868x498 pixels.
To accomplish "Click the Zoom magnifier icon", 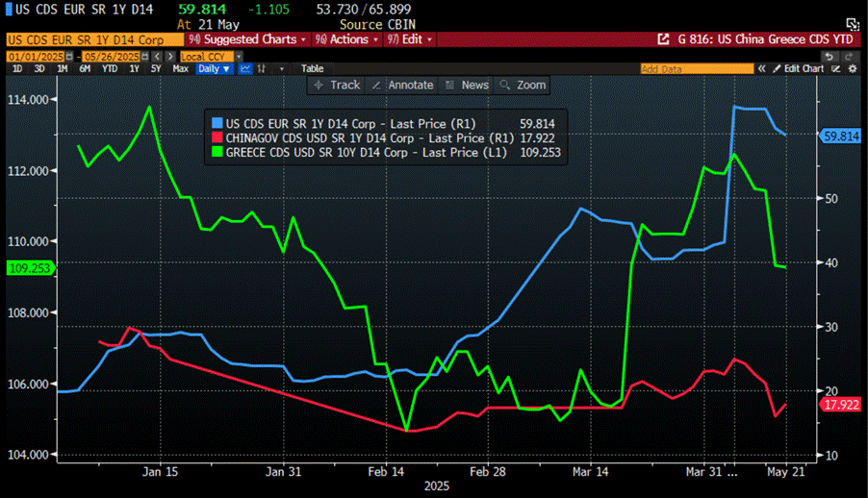I will pos(505,86).
